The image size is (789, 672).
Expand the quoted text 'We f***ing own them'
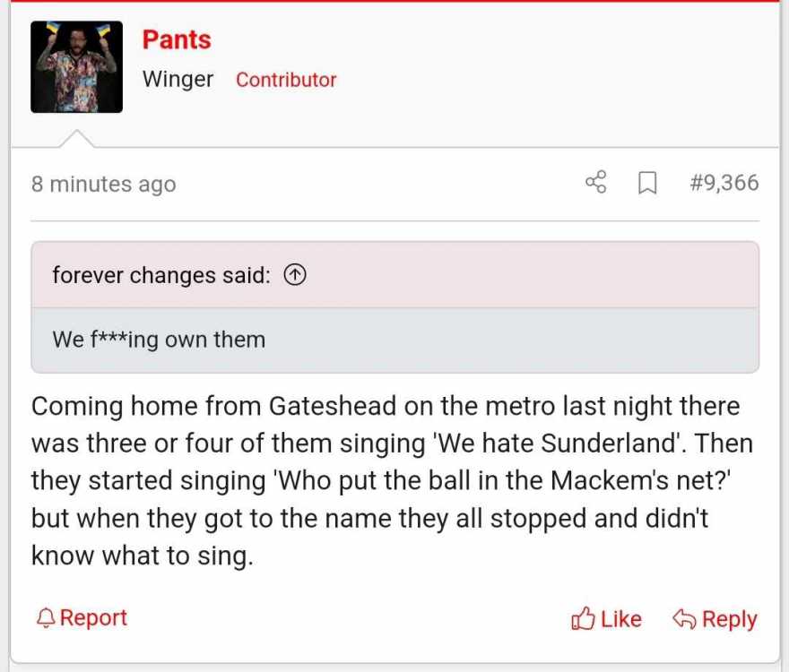click(x=159, y=340)
